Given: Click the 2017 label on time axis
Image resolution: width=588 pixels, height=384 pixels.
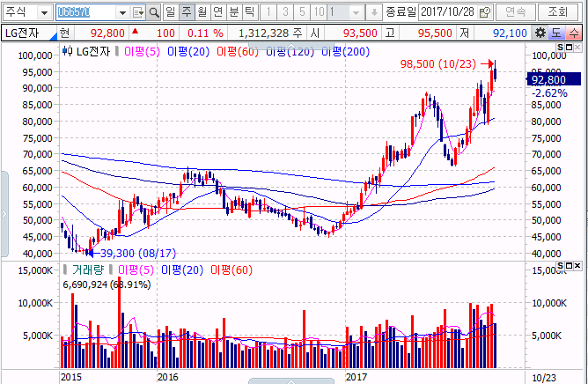Looking at the screenshot, I should pyautogui.click(x=356, y=377).
